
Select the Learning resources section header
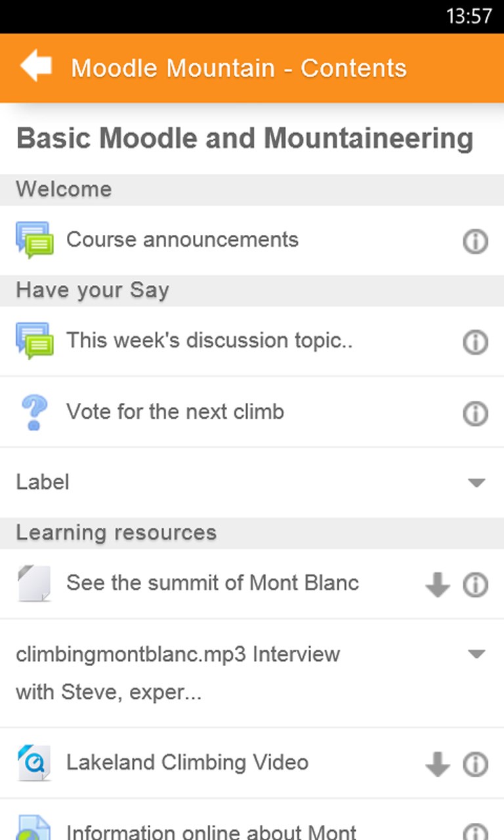tap(116, 533)
